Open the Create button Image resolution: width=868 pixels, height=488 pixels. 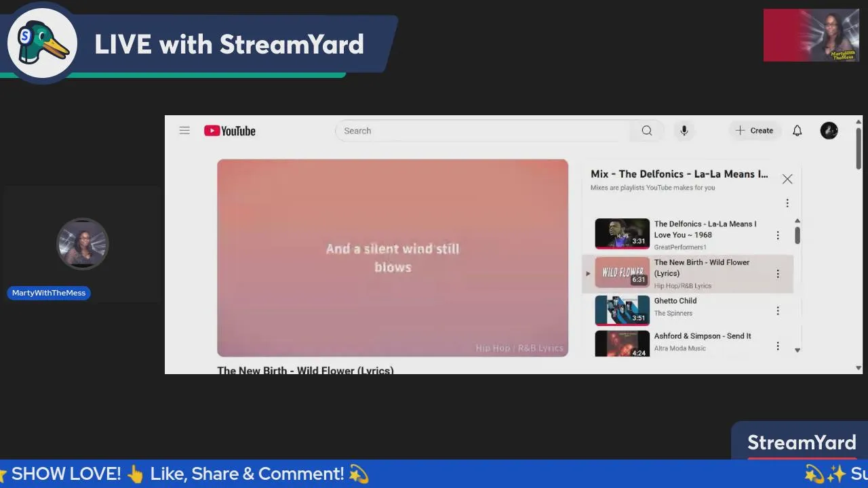[755, 131]
